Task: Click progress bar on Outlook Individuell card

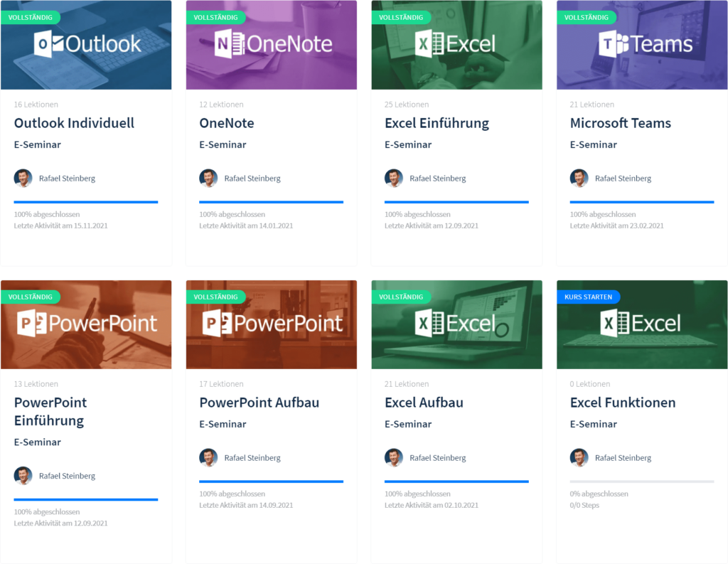Action: click(86, 202)
